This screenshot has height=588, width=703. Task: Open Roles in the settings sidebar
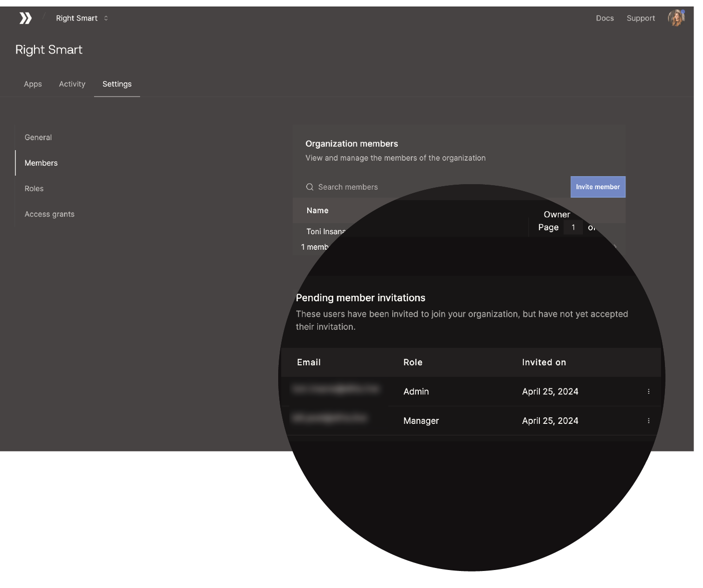(34, 188)
